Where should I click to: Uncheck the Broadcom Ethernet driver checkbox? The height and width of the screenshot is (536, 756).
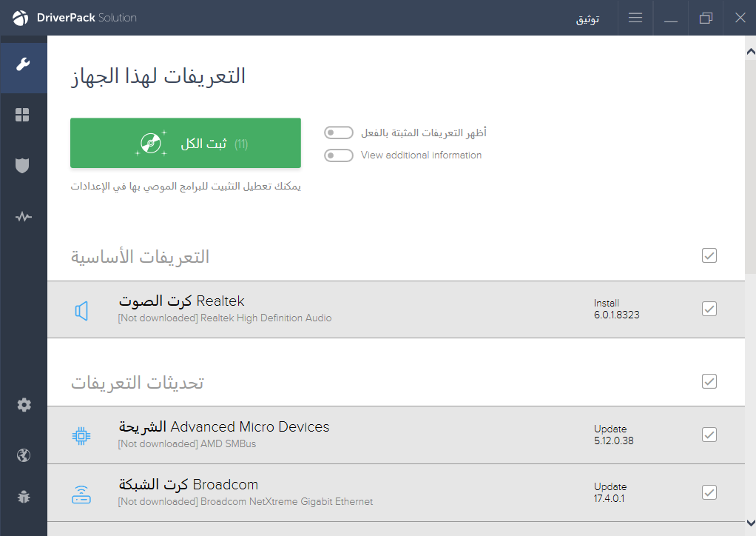(x=709, y=492)
